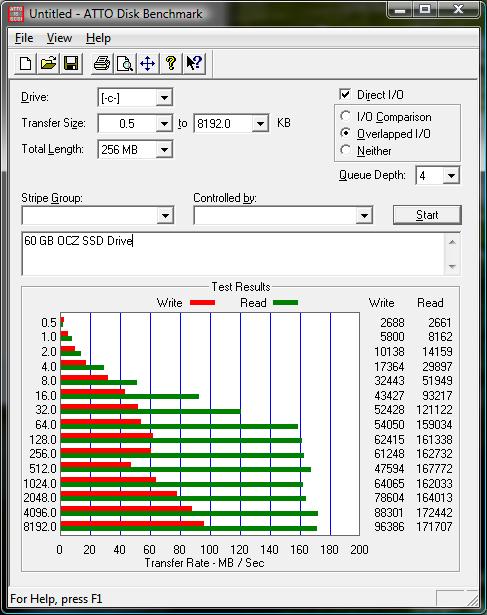Save benchmark results with floppy icon
This screenshot has width=487, height=615.
71,63
